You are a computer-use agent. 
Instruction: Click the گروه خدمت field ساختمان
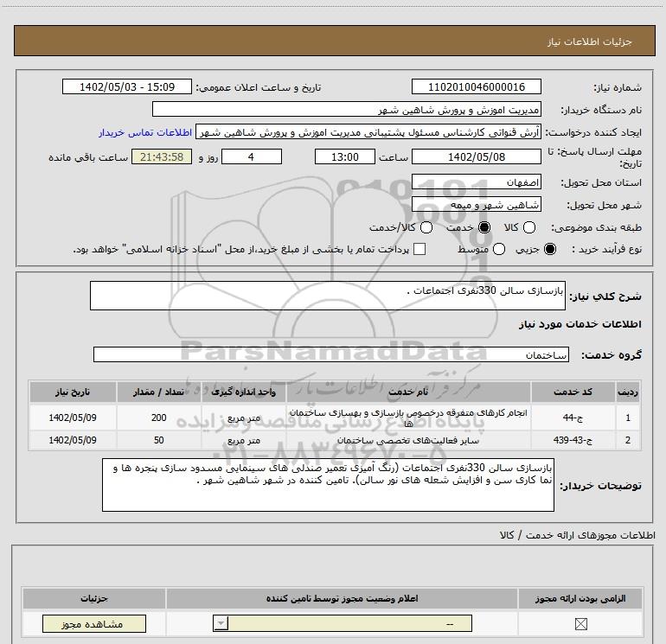point(331,354)
